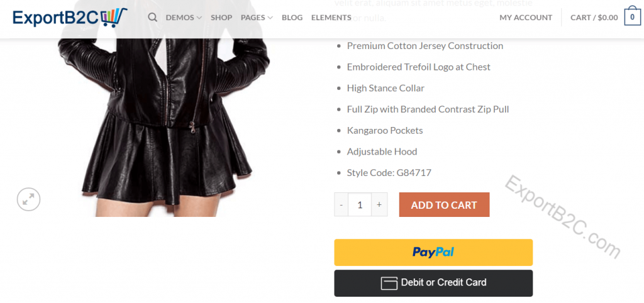
Task: Open My Account link
Action: [x=526, y=18]
